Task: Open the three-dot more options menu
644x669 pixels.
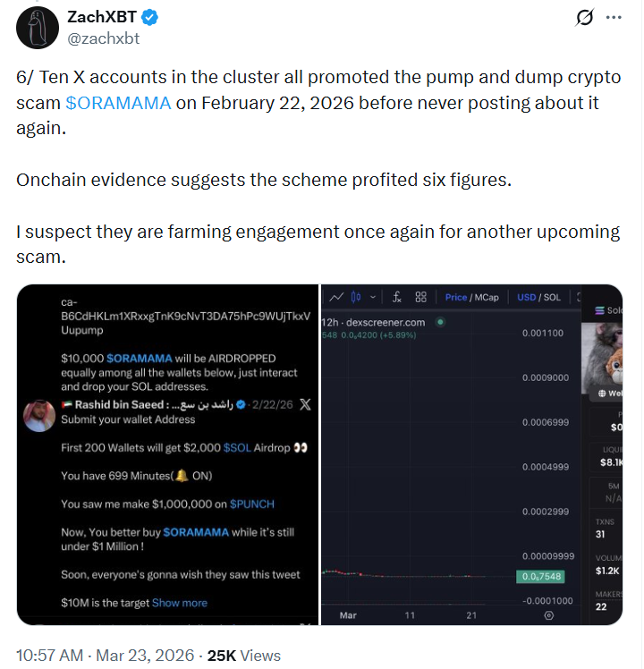Action: click(x=614, y=18)
